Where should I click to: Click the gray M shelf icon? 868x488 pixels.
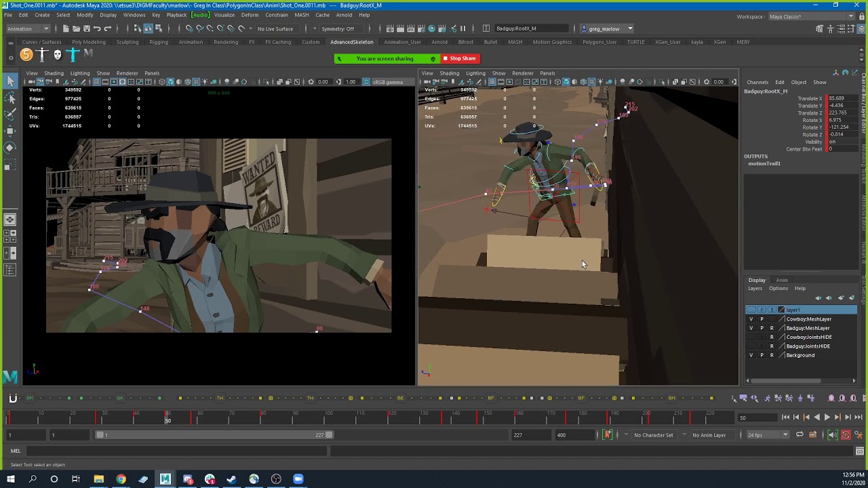tap(88, 54)
